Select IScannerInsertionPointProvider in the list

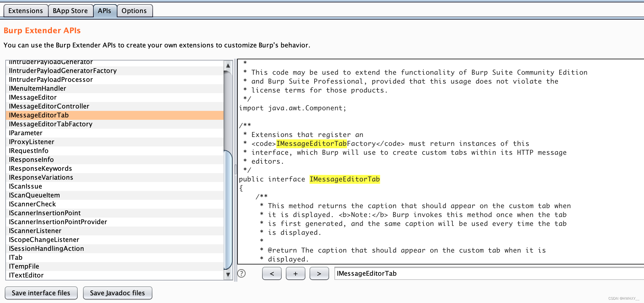click(x=114, y=222)
